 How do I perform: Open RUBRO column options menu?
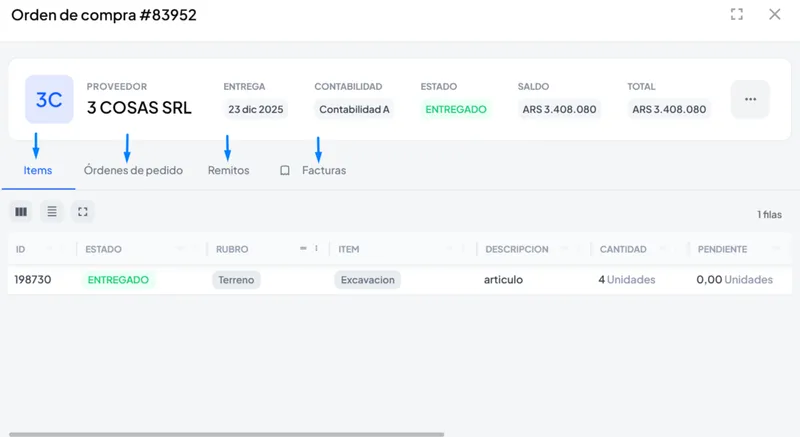click(x=316, y=248)
